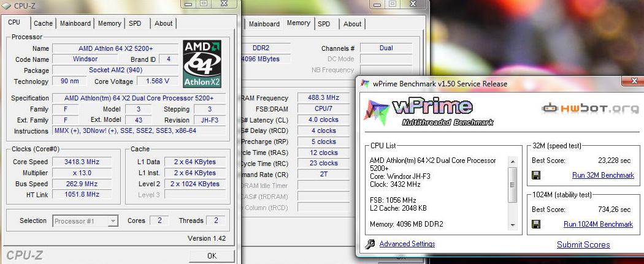Image resolution: width=644 pixels, height=264 pixels.
Task: Click the AMD Athlon 64 X2 logo
Action: click(202, 64)
